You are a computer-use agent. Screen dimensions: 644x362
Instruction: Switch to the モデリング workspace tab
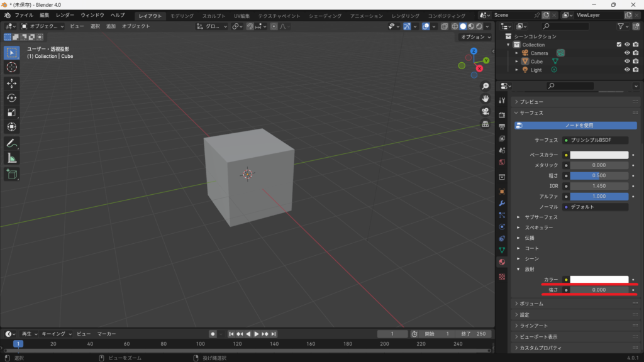(182, 16)
